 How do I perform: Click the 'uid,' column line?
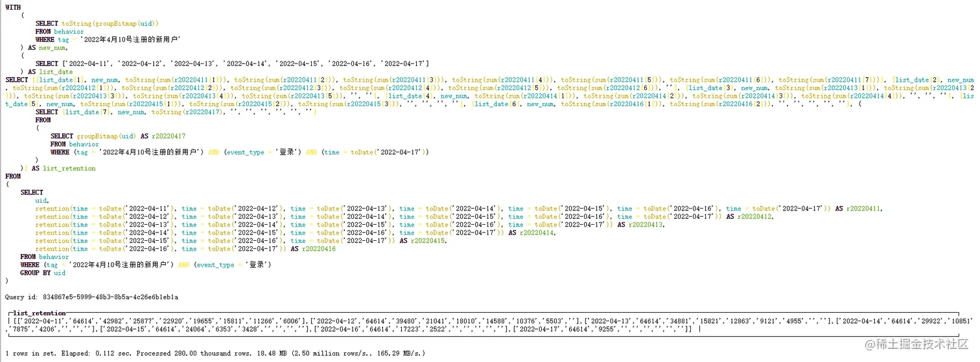point(42,201)
